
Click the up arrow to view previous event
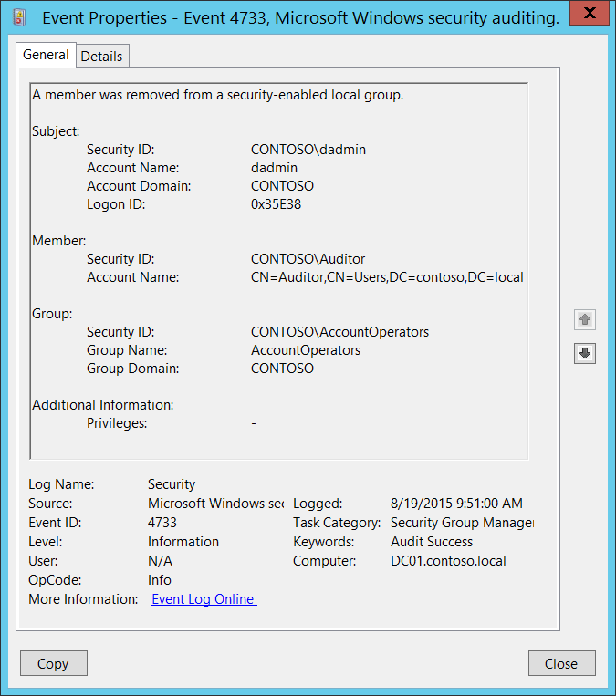(x=584, y=319)
